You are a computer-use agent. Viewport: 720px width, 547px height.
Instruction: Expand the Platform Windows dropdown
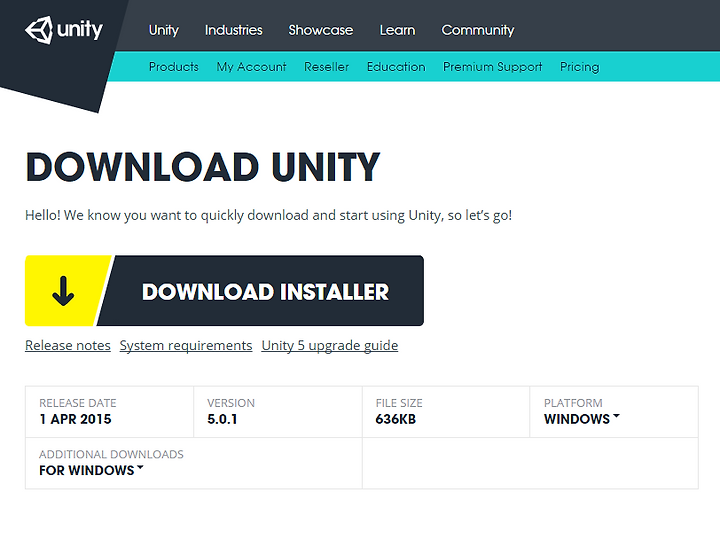point(582,419)
